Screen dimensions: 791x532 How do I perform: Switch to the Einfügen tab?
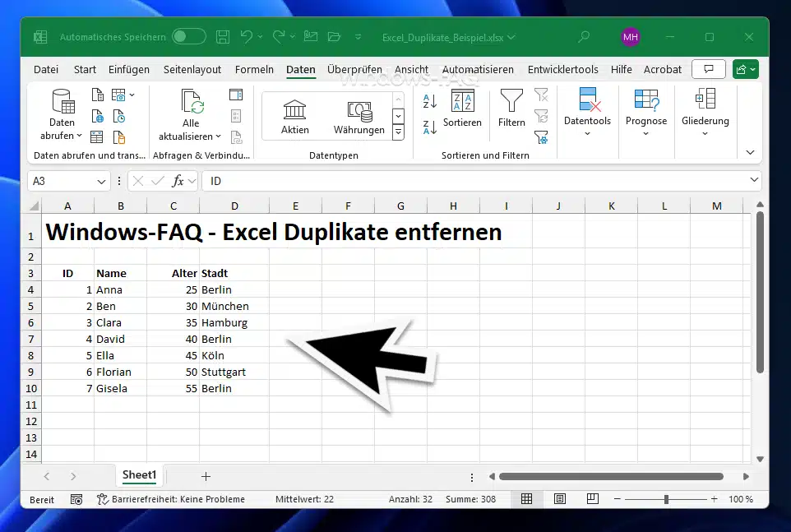pyautogui.click(x=128, y=70)
